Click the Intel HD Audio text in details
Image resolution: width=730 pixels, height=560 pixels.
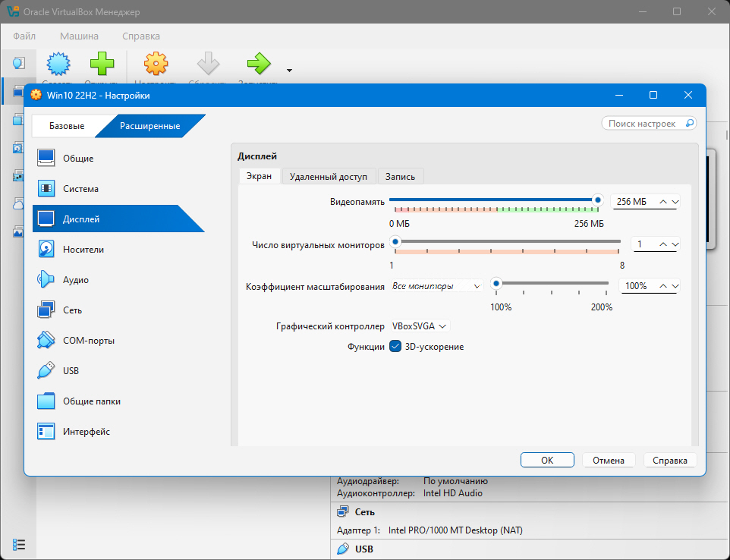[452, 493]
